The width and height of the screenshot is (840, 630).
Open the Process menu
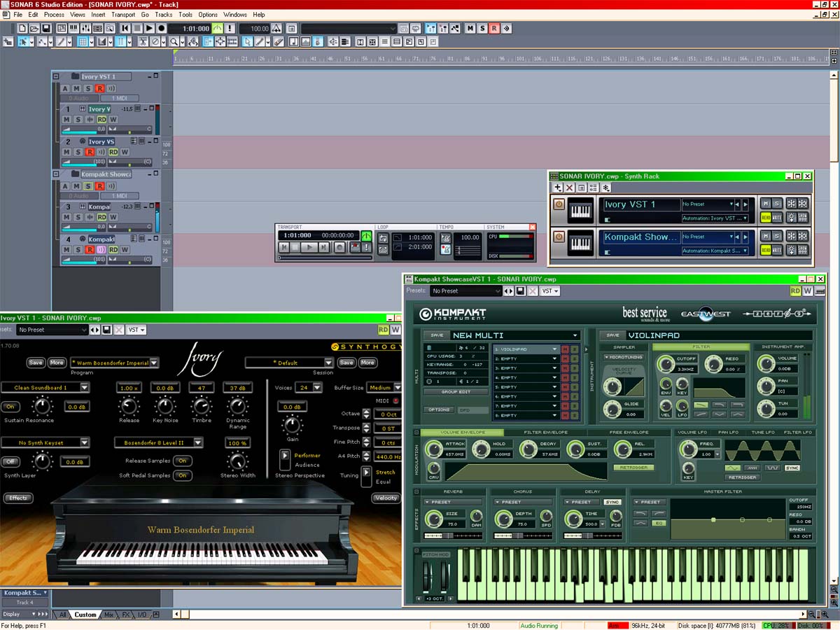pos(54,15)
